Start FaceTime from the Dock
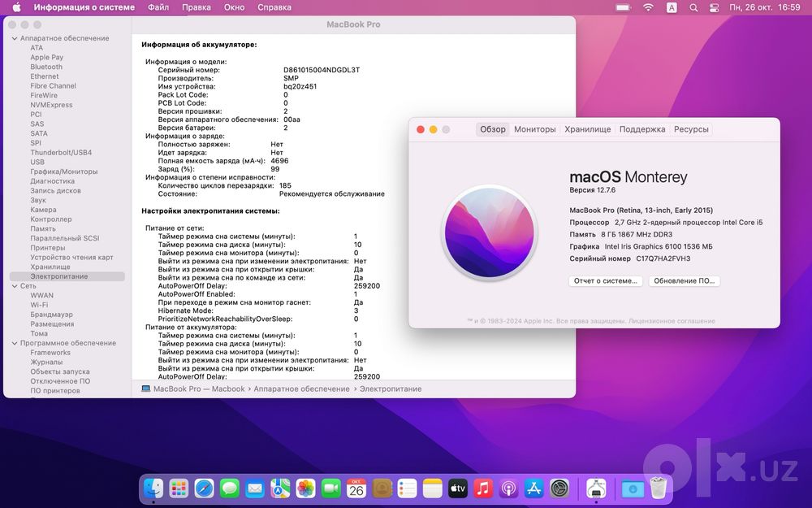Screen dimensions: 812x508 click(x=331, y=488)
